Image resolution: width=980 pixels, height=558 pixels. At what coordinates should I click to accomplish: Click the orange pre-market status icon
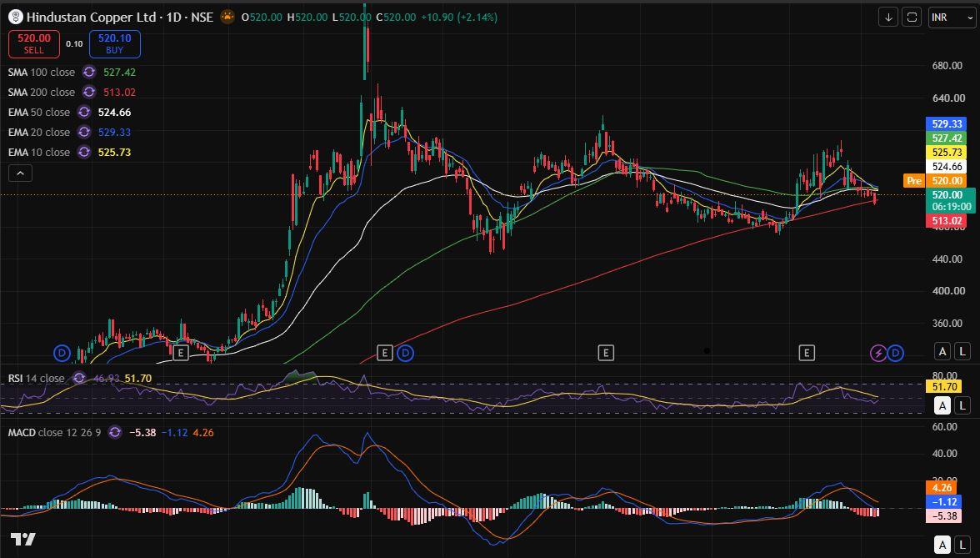coord(227,17)
